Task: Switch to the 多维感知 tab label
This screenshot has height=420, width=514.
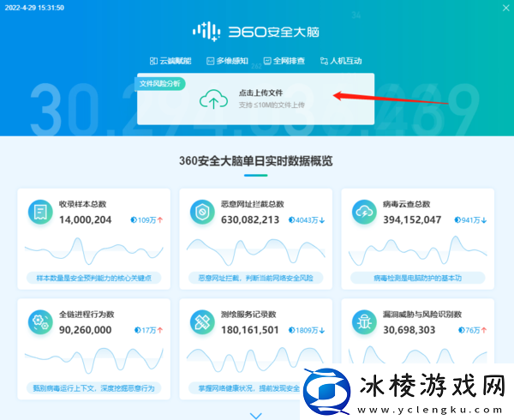Action: coord(232,61)
